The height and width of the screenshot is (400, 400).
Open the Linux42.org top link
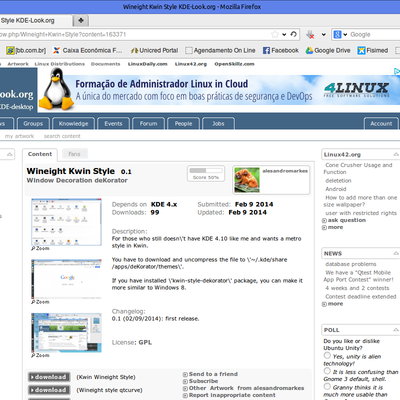point(191,64)
